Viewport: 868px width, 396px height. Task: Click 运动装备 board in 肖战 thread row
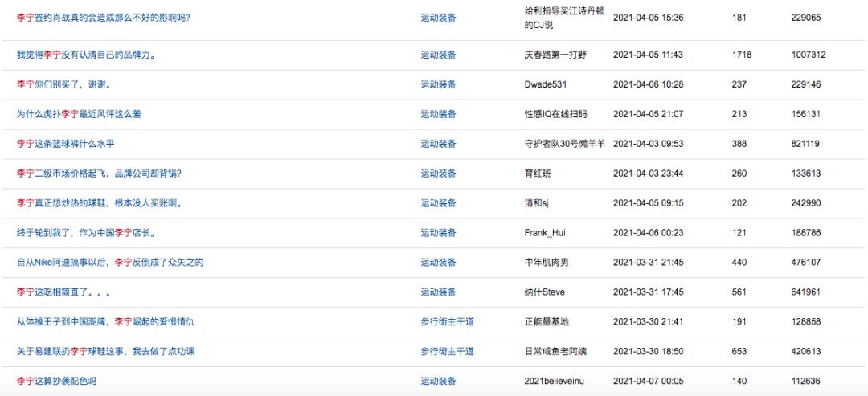point(439,18)
